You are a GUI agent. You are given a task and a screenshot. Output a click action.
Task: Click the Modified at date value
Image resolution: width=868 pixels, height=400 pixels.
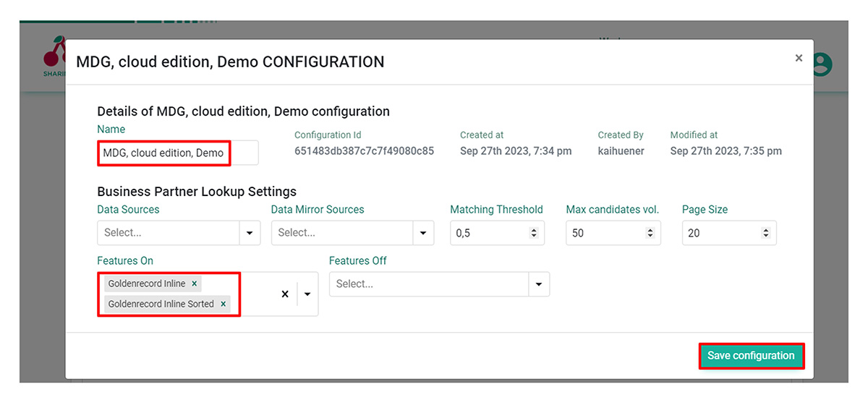click(x=726, y=151)
